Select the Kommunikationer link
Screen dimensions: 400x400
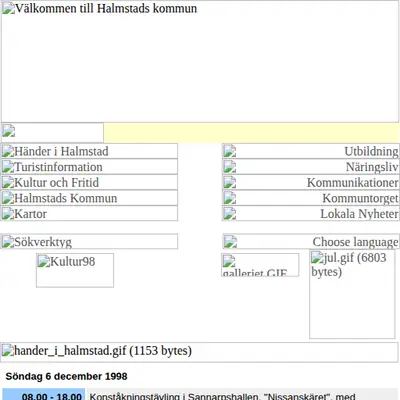(311, 182)
